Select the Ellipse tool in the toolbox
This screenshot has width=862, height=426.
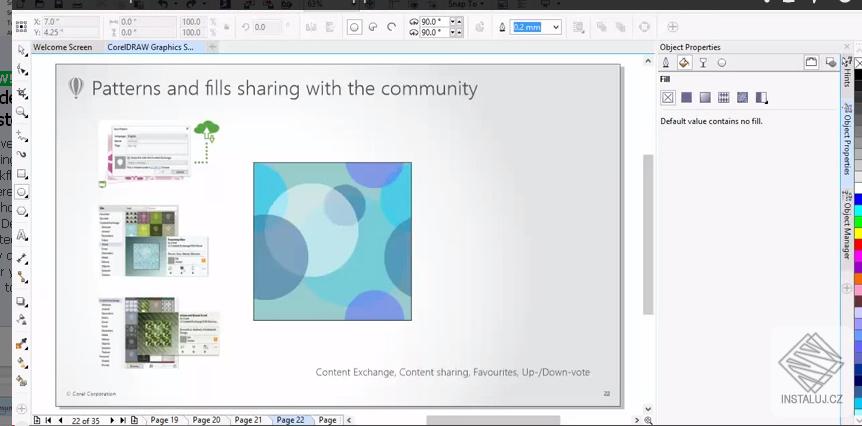point(21,192)
